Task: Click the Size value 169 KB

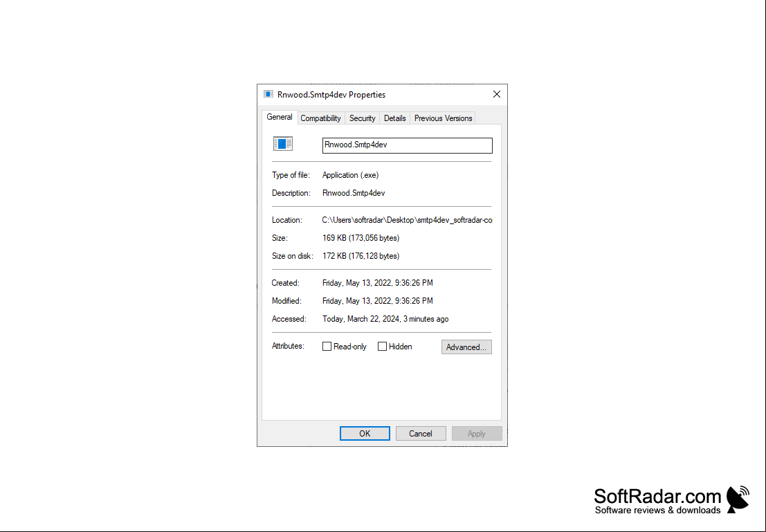Action: [361, 238]
